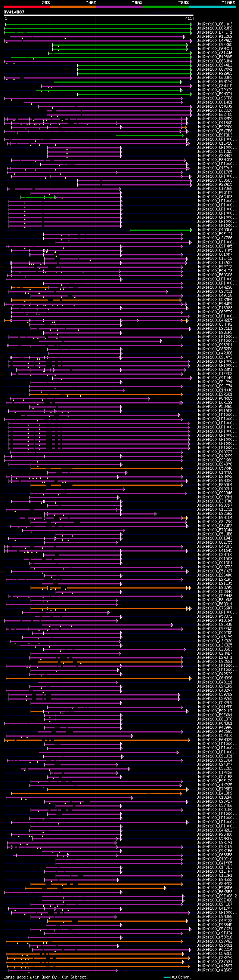Click hit label UniRef100_Q9VVG2
Screen dimensions: 239x980
(214, 941)
